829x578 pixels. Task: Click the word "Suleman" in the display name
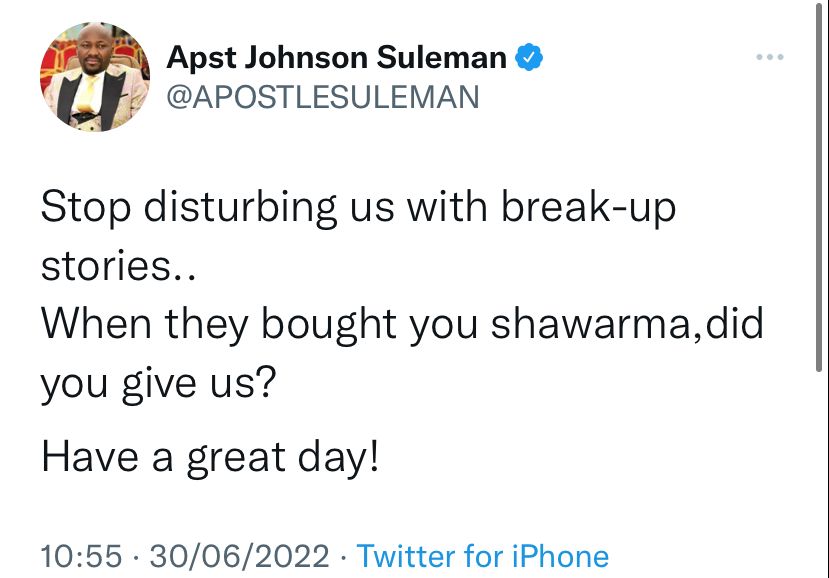coord(441,58)
